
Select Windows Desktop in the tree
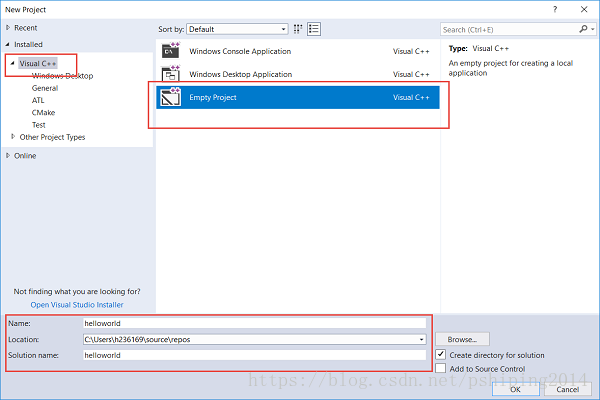click(62, 76)
